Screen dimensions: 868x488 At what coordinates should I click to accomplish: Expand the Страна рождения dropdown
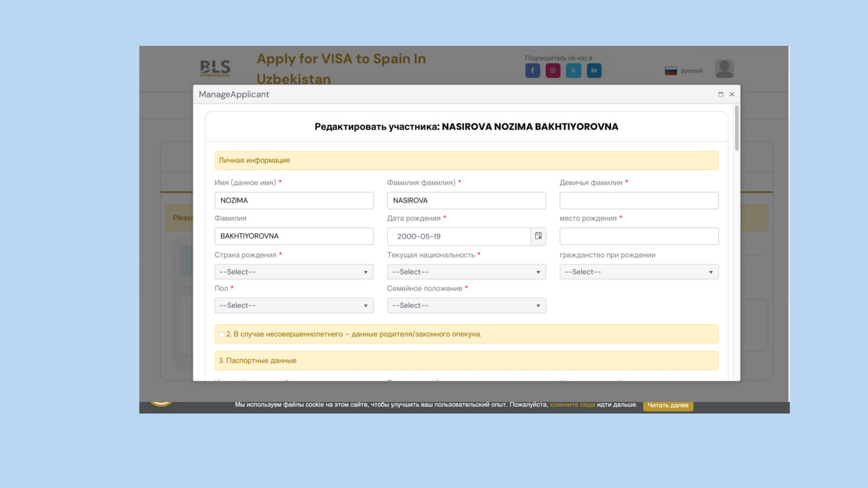[x=294, y=272]
